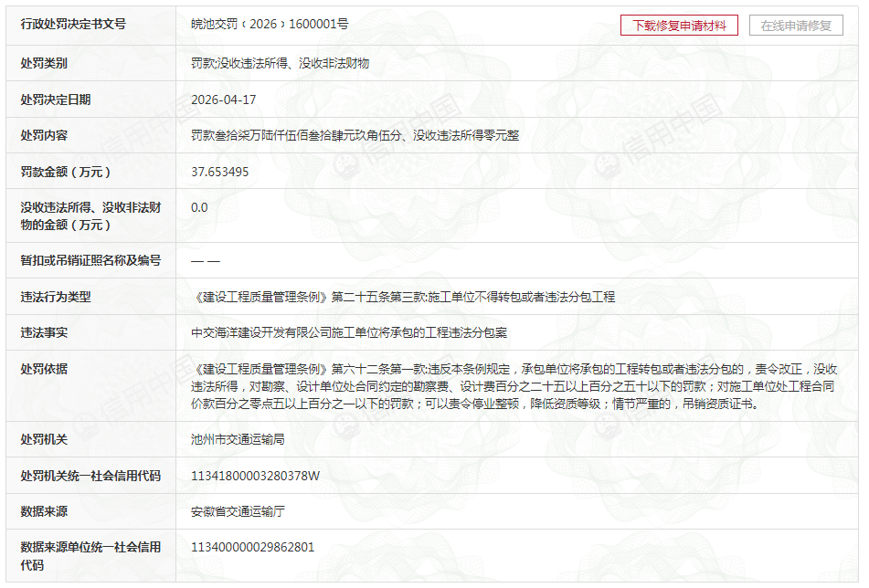
Task: Click the 处罚依据 paragraph citing 第六十二条
Action: coord(512,386)
